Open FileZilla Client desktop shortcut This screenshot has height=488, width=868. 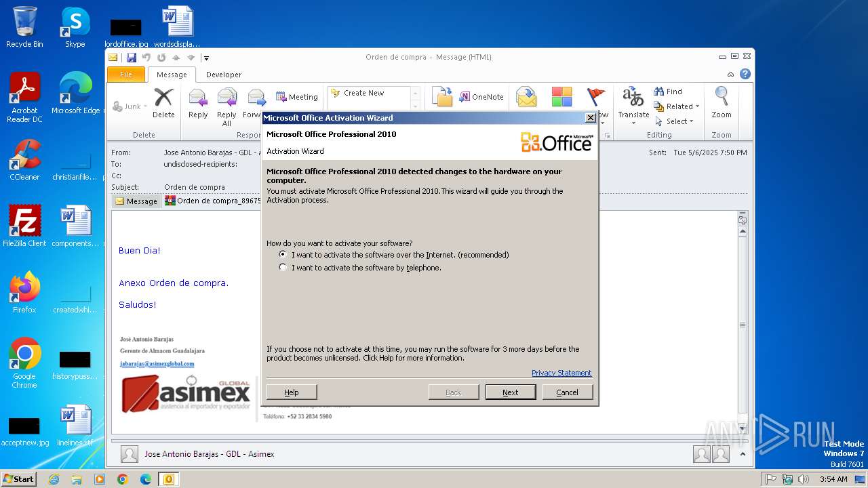[x=24, y=226]
